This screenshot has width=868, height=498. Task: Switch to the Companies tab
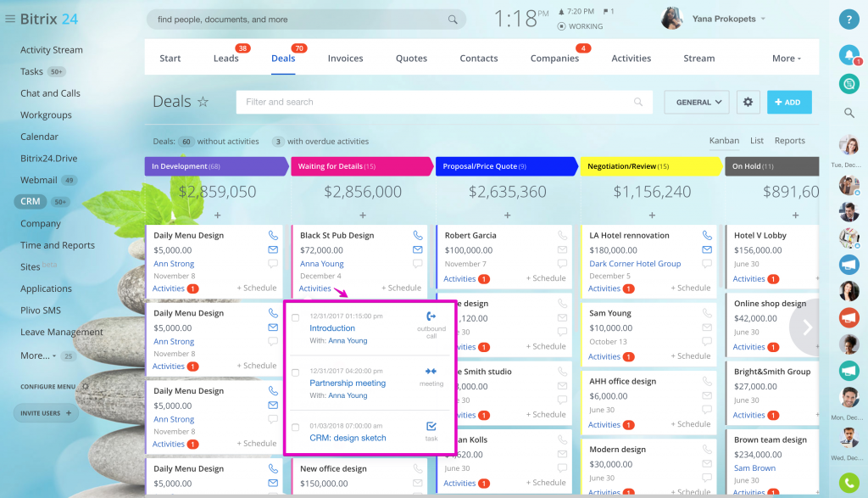coord(554,59)
